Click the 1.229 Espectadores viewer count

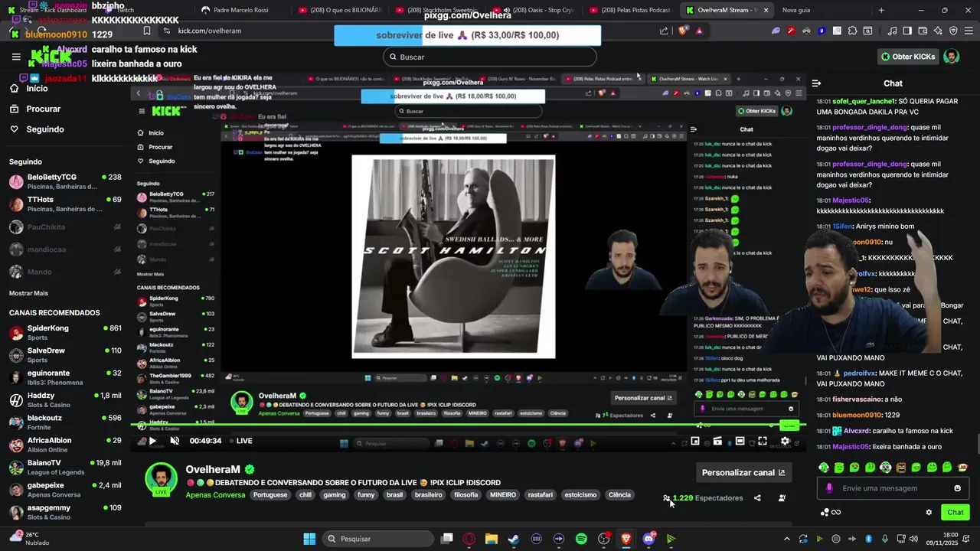click(x=703, y=498)
